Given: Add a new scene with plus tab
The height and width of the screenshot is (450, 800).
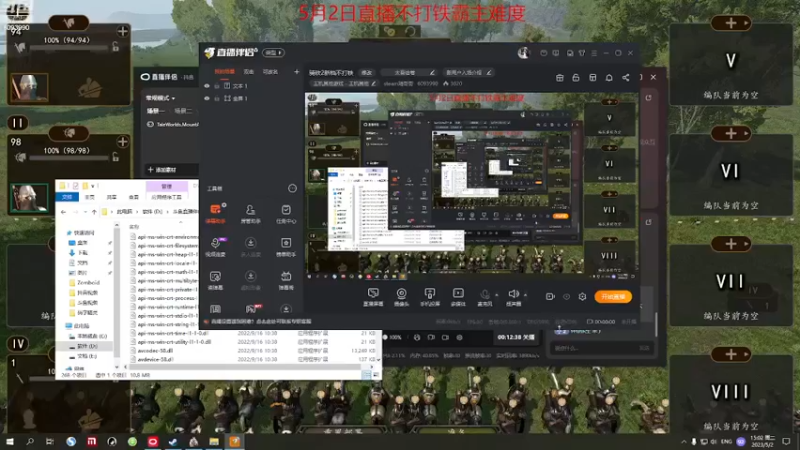Looking at the screenshot, I should coord(296,72).
